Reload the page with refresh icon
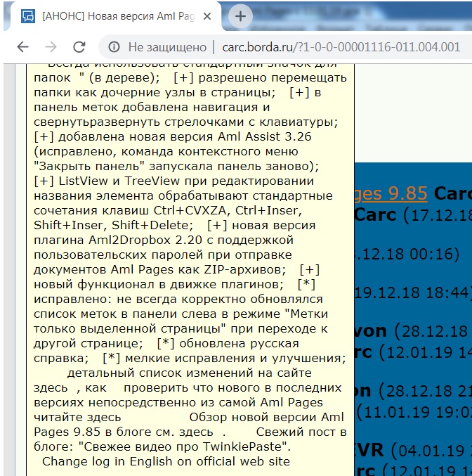The width and height of the screenshot is (472, 476). click(79, 46)
